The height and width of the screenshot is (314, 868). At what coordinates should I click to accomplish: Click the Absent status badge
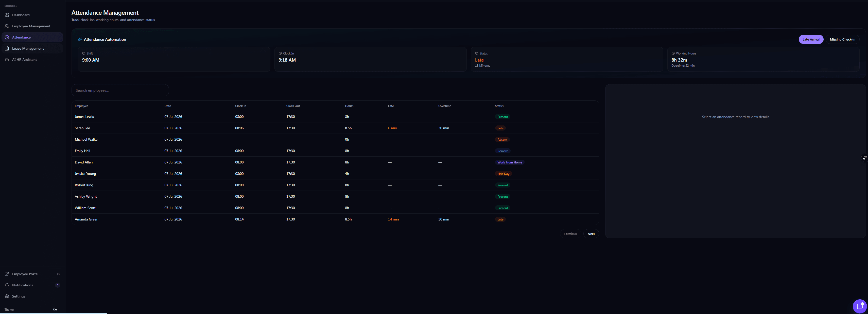coord(502,139)
